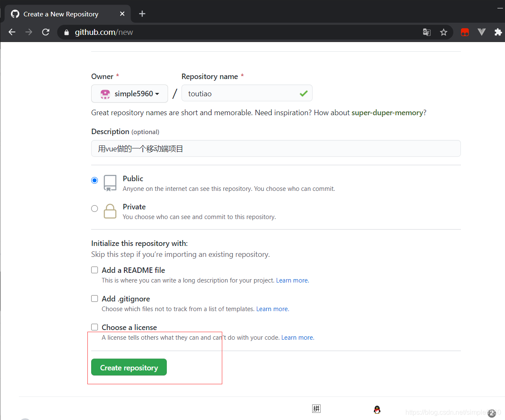Select the Create a New Repository tab
Image resolution: width=505 pixels, height=420 pixels.
pyautogui.click(x=68, y=14)
